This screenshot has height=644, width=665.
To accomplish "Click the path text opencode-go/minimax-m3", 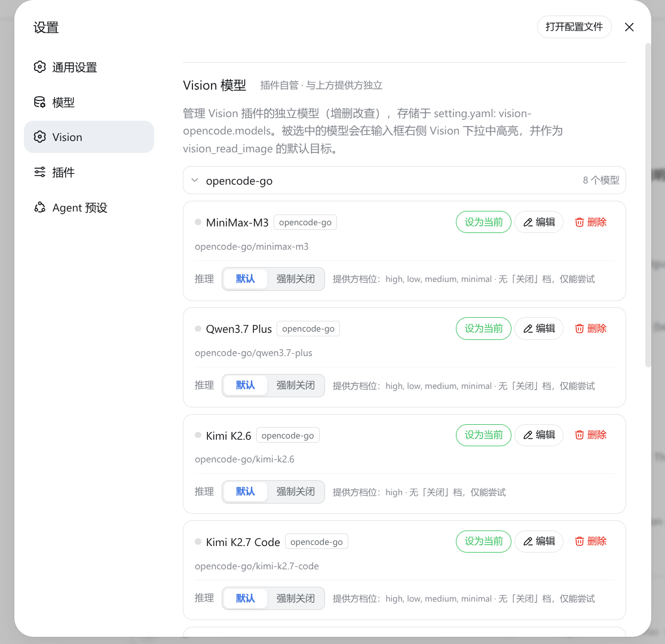I will tap(252, 246).
